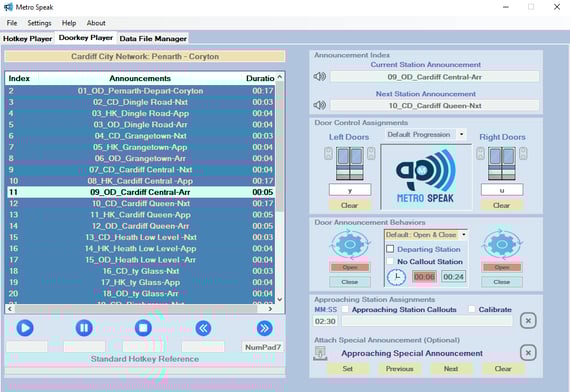Viewport: 570px width, 392px height.
Task: Select row 15_OD_Heath Low Level -Arr
Action: (141, 260)
